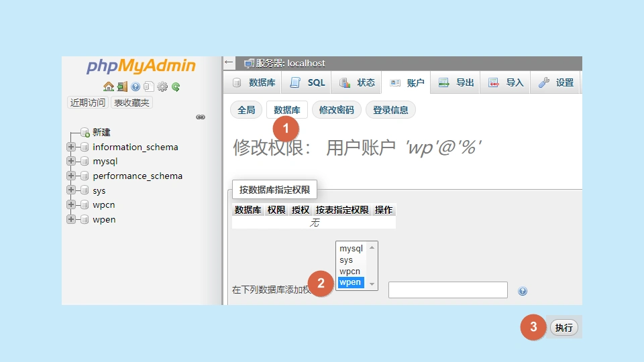This screenshot has height=362, width=644.
Task: Click the left arrow collapse panel icon
Action: [x=229, y=63]
